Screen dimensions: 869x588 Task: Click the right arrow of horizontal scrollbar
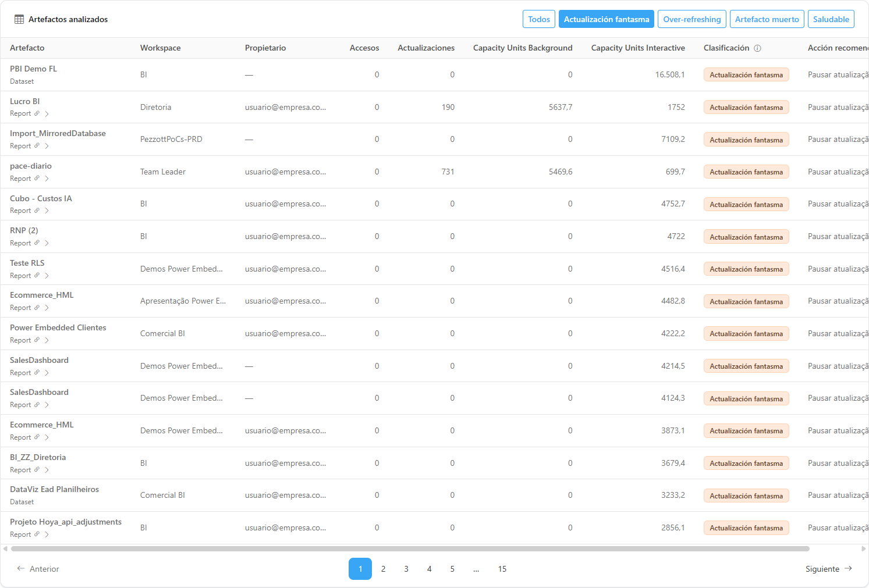[x=864, y=548]
